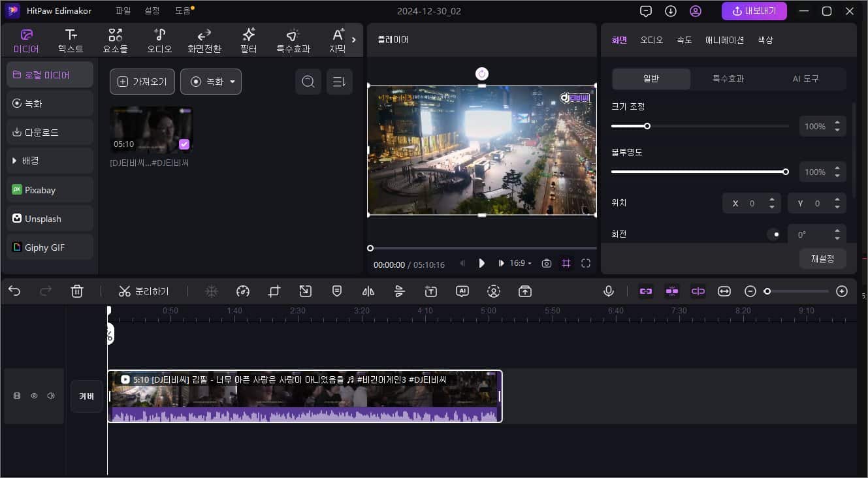This screenshot has height=478, width=868.
Task: Click the 내보내기 export button
Action: [754, 11]
